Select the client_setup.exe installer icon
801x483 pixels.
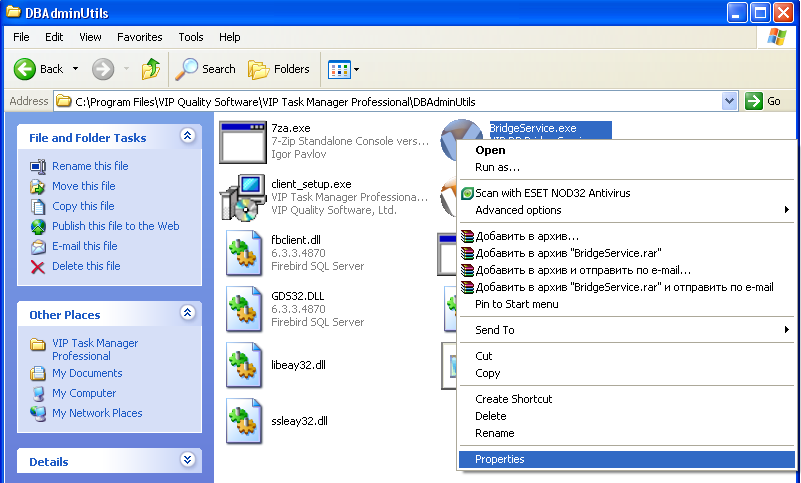tap(240, 198)
